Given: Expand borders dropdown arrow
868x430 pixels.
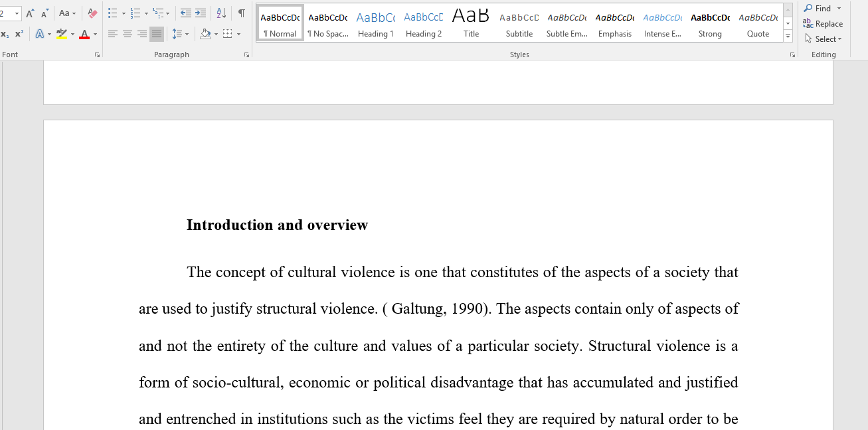Looking at the screenshot, I should pyautogui.click(x=238, y=34).
